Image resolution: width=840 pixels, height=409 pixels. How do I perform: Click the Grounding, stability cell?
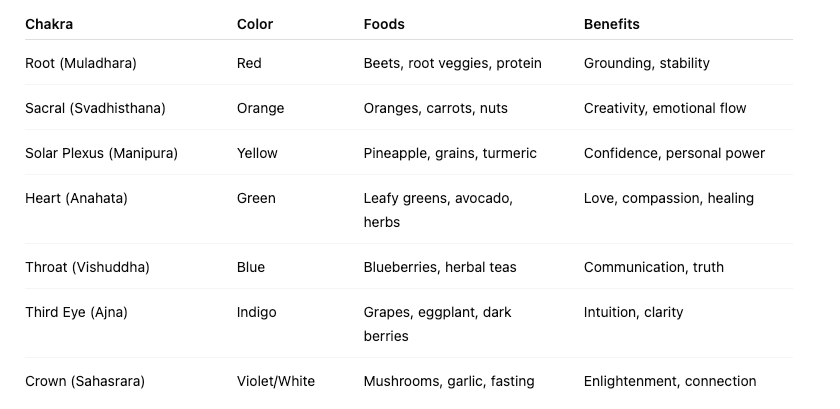point(647,63)
